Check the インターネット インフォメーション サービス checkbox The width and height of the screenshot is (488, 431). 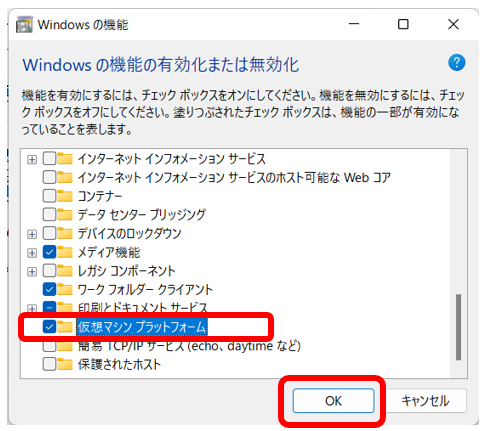pyautogui.click(x=49, y=159)
